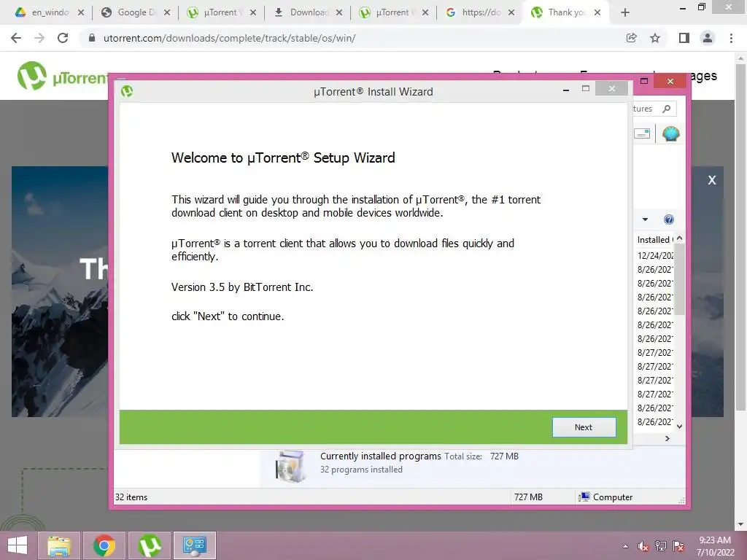Click the small panel icon beside the globe
This screenshot has height=560, width=747.
[x=642, y=134]
